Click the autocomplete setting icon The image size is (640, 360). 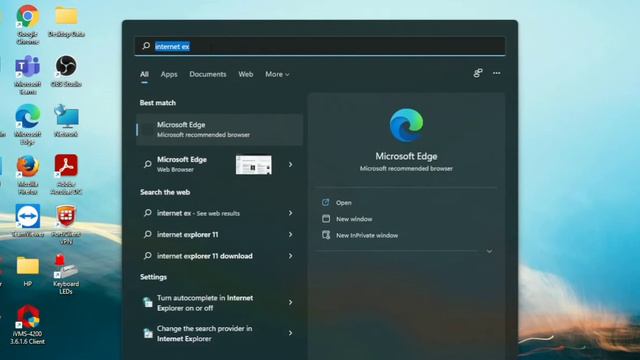147,302
